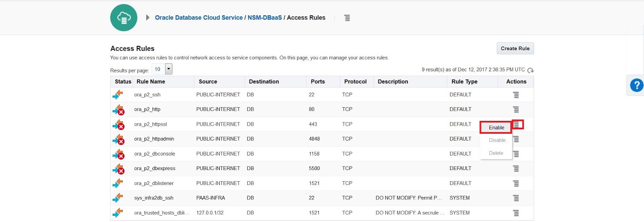Click the SYSTEM rule type for sys_infra2db_ssh
The height and width of the screenshot is (222, 644).
click(460, 198)
